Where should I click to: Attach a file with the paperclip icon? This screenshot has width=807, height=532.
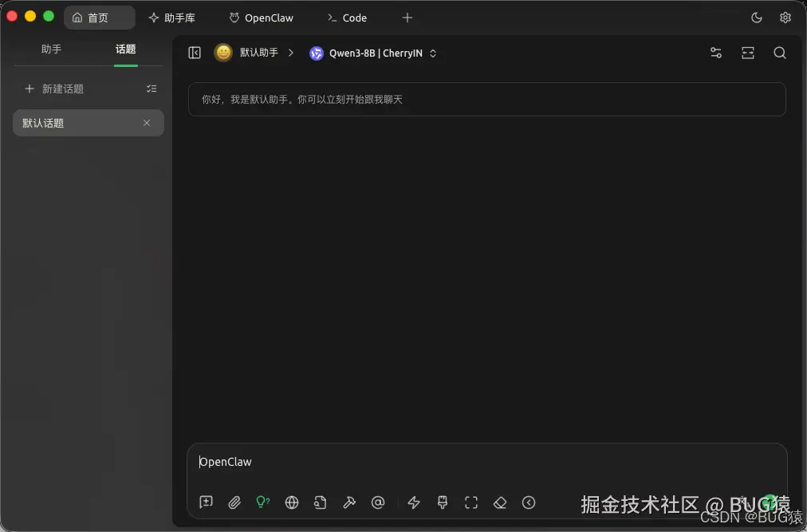point(234,502)
